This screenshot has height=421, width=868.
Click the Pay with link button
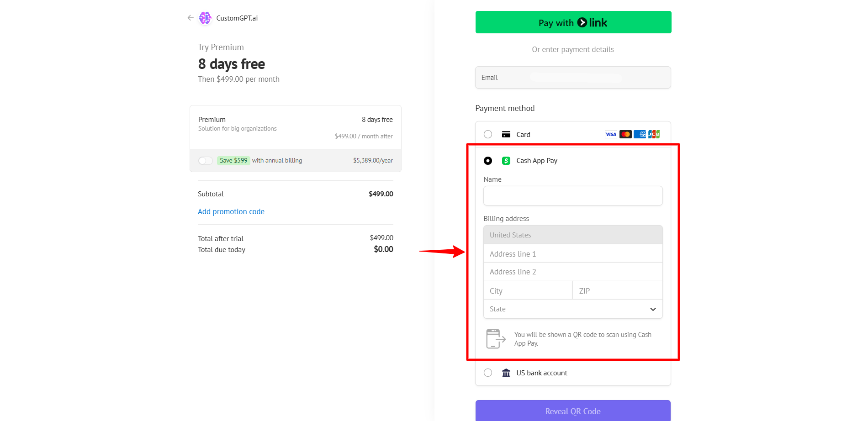tap(573, 22)
